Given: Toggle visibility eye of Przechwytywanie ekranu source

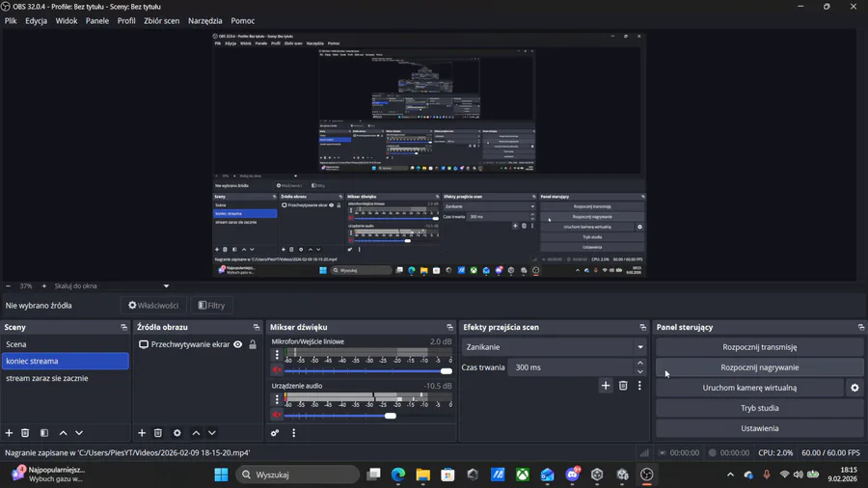Looking at the screenshot, I should pos(238,344).
